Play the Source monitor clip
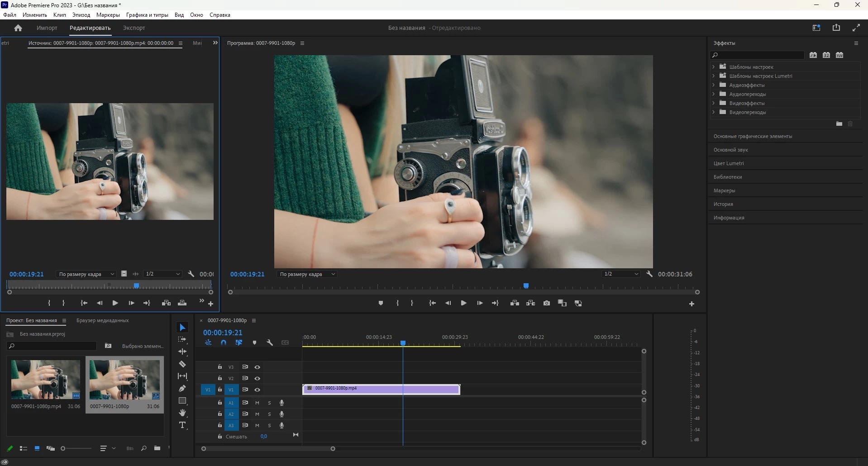Viewport: 868px width, 466px height. (x=115, y=303)
